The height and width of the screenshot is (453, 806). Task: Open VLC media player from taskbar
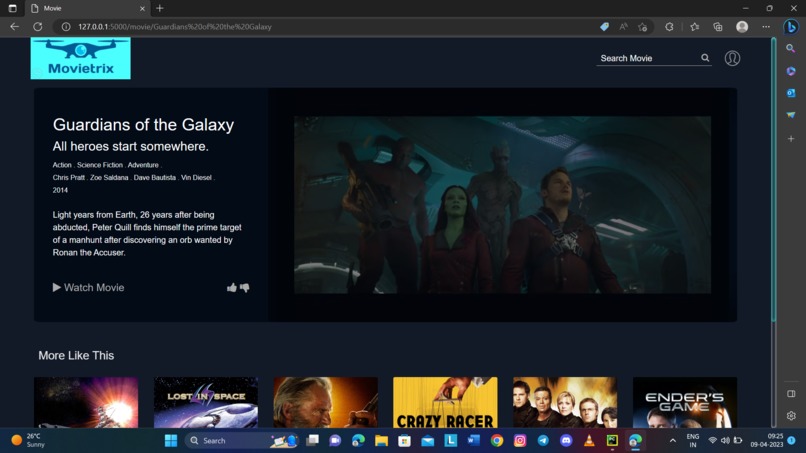coord(589,441)
